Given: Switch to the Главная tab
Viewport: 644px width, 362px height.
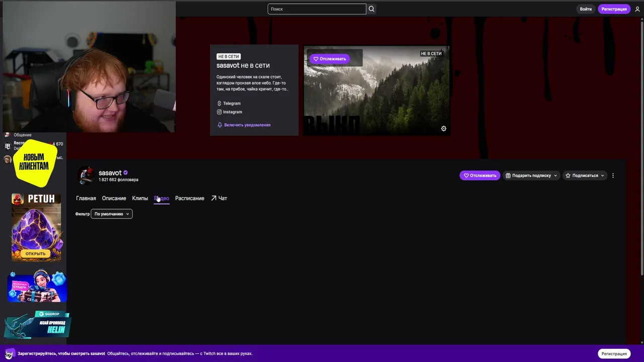Looking at the screenshot, I should tap(86, 198).
